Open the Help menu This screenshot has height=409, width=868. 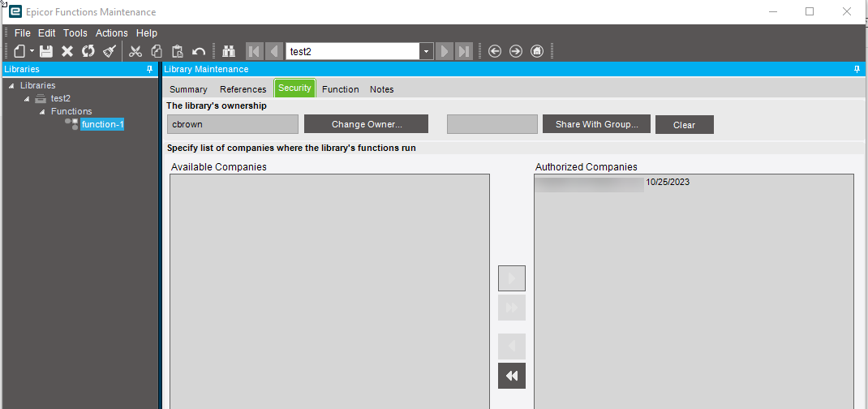pos(147,33)
